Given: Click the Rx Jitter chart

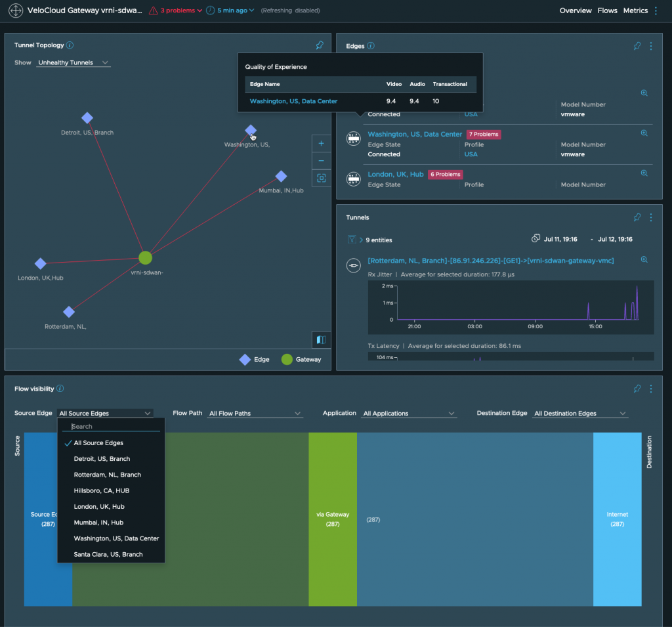Looking at the screenshot, I should coord(511,307).
